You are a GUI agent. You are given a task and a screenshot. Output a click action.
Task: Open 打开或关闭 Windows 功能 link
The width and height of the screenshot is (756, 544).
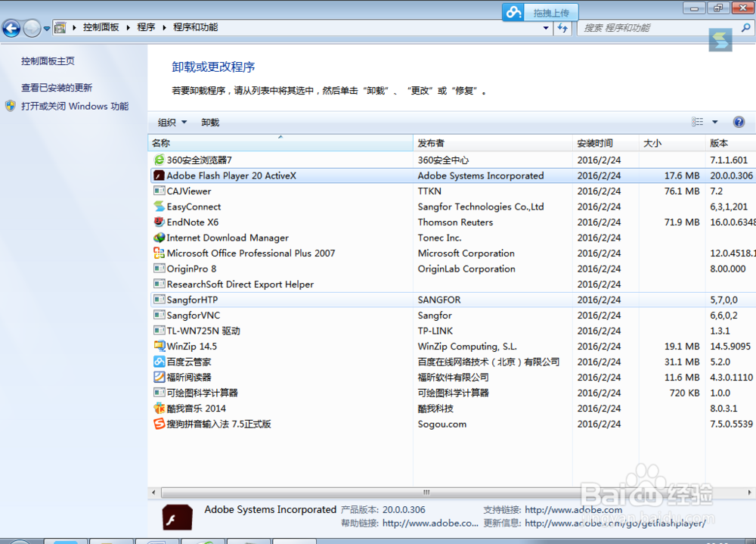click(x=75, y=106)
